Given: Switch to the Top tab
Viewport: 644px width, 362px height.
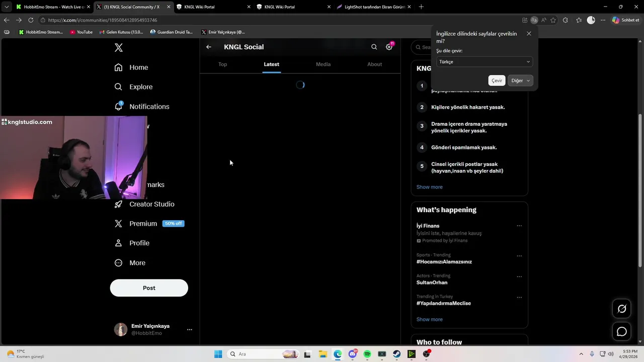Looking at the screenshot, I should click(223, 64).
